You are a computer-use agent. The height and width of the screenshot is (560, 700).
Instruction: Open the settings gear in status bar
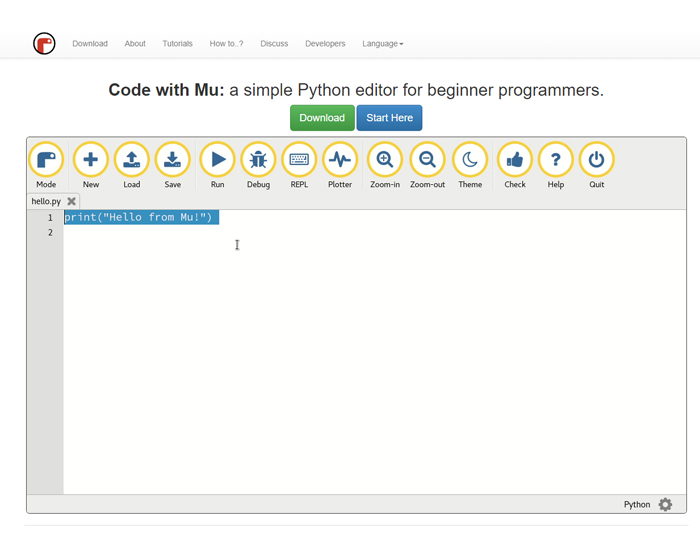[666, 505]
